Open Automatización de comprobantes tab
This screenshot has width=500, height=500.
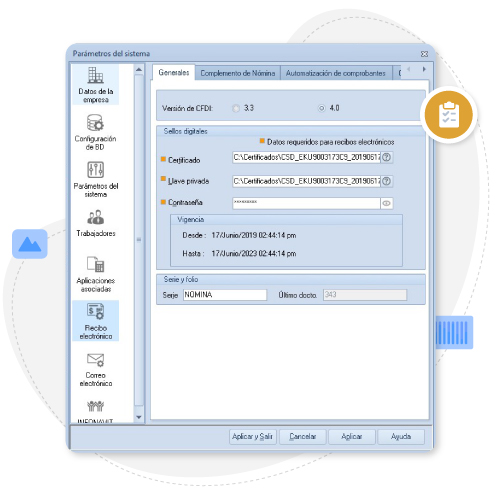[x=335, y=73]
